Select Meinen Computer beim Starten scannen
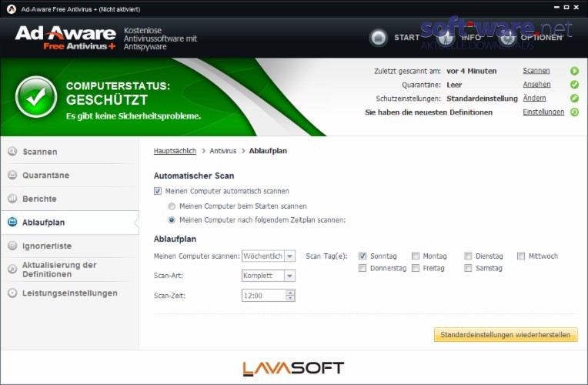588x385 pixels. (172, 206)
